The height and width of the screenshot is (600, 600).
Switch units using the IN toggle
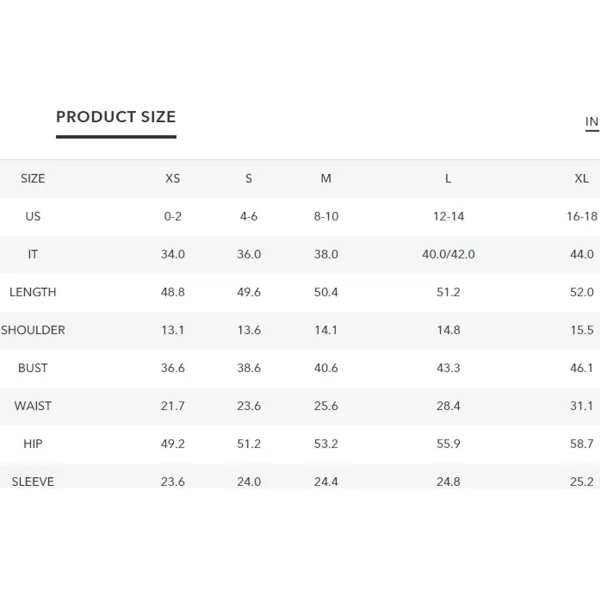[592, 122]
